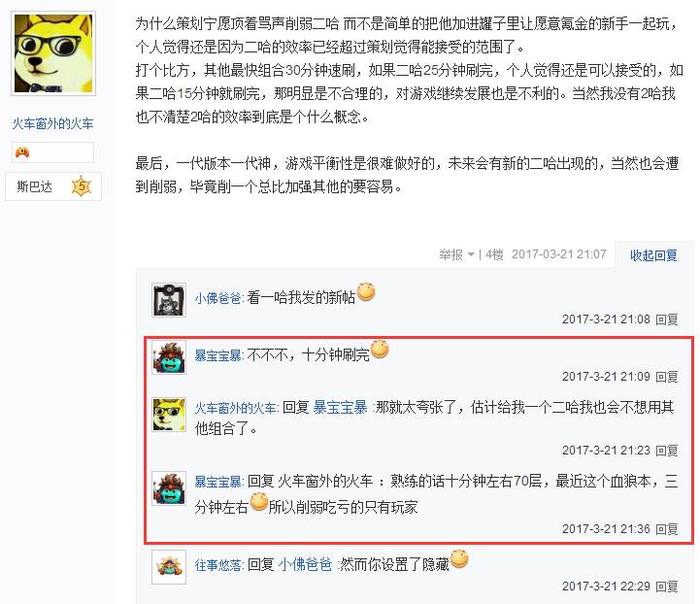700x604 pixels.
Task: Click the emoji after 然而你设置了隐藏
Action: pos(459,559)
